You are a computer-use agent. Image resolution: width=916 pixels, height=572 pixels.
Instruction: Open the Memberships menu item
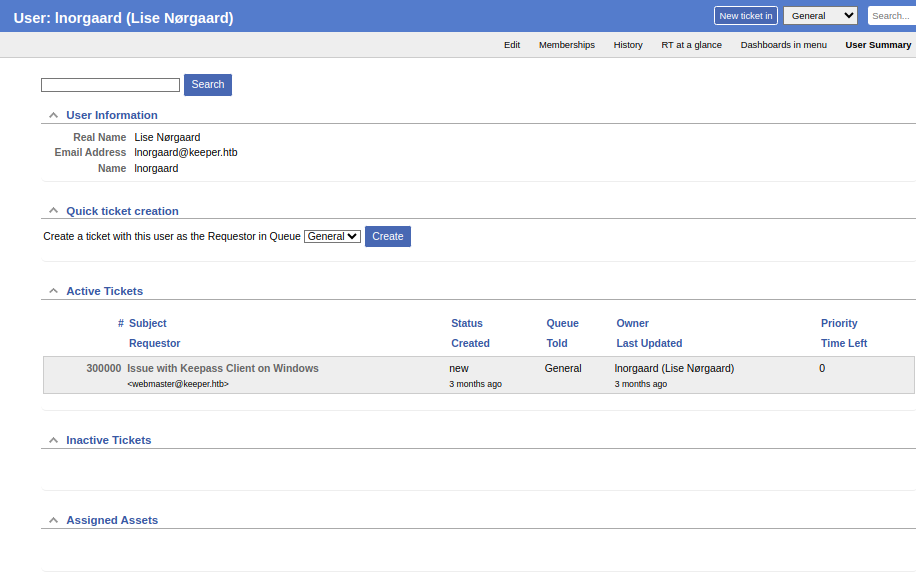pyautogui.click(x=567, y=45)
